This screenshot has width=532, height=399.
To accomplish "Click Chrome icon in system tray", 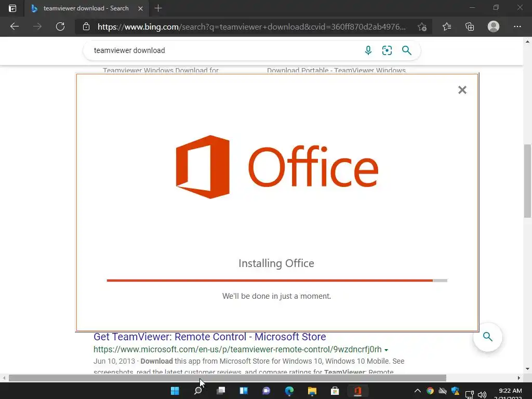I will coord(430,391).
